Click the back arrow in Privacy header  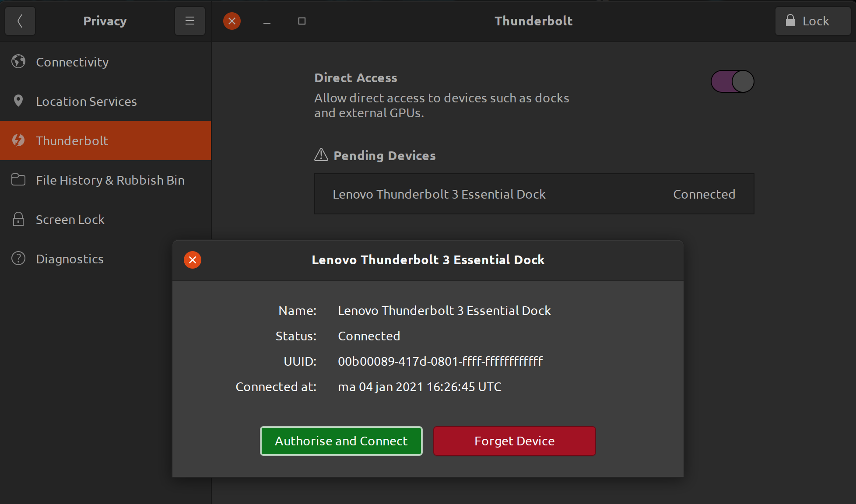(20, 21)
